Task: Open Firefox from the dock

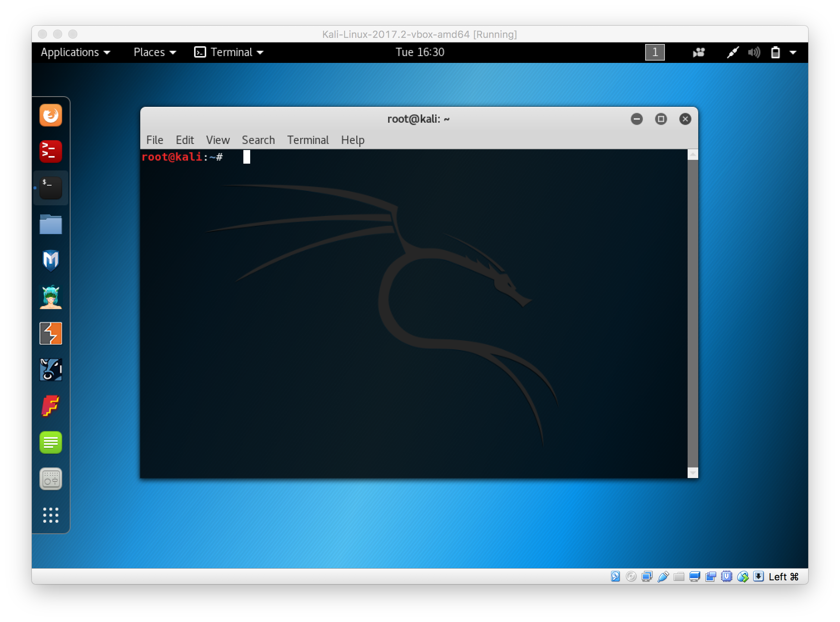Action: (50, 115)
